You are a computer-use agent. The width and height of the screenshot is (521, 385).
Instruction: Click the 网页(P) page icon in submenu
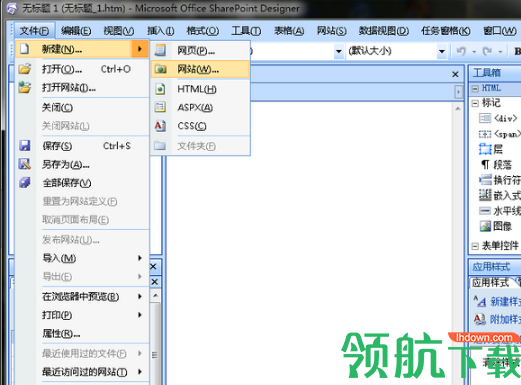[160, 50]
